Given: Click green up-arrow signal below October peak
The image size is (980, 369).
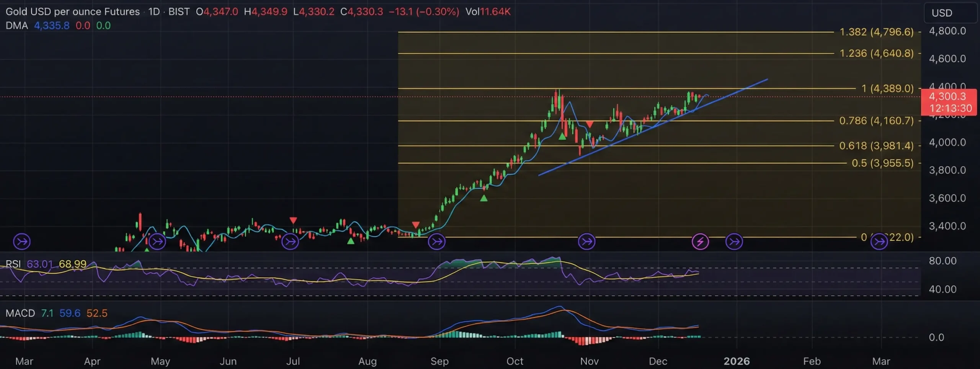Looking at the screenshot, I should (562, 136).
